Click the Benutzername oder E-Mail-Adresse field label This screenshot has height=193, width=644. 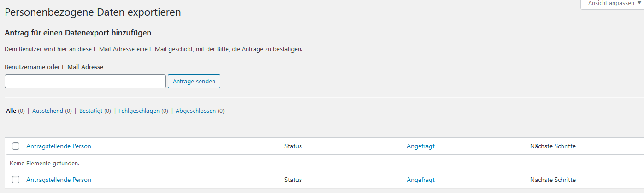[54, 67]
